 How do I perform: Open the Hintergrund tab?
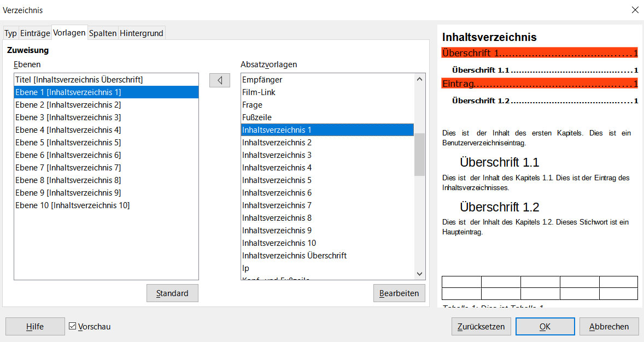pyautogui.click(x=141, y=33)
